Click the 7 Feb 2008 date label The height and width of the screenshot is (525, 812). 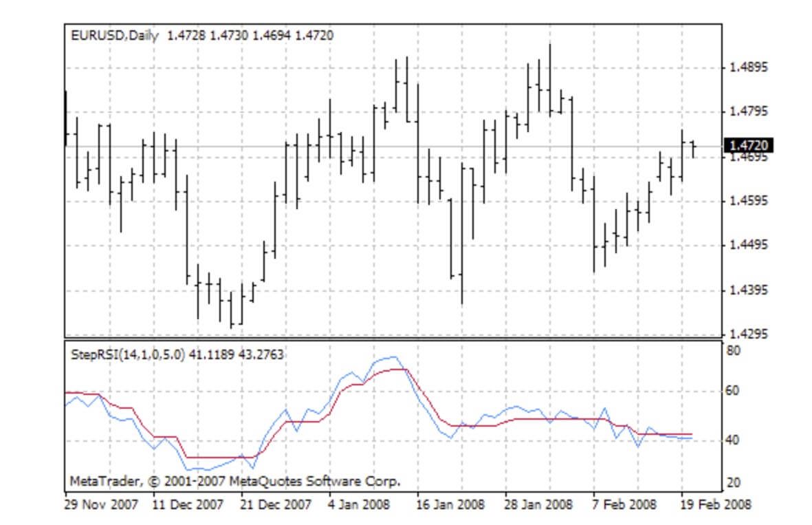[x=624, y=504]
